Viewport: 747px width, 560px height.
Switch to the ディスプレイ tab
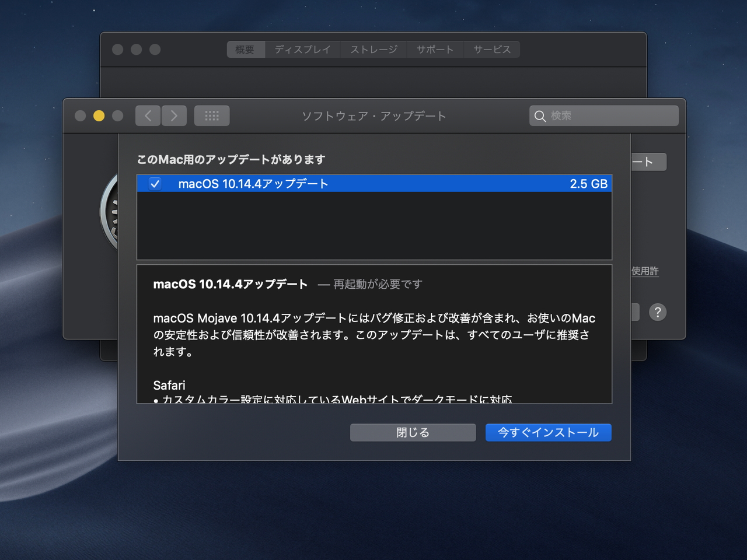point(302,50)
